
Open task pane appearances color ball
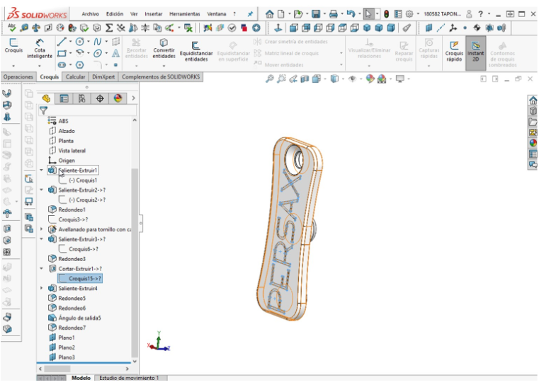(x=533, y=143)
